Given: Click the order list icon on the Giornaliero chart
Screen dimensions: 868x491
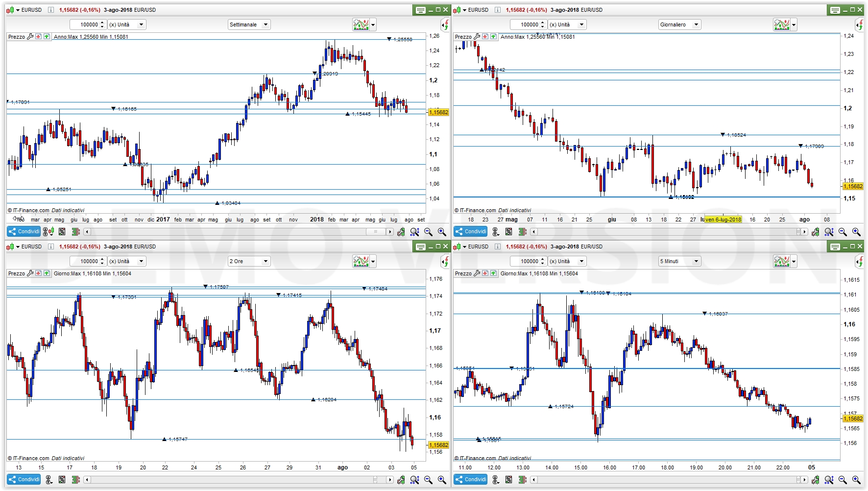Looking at the screenshot, I should pyautogui.click(x=508, y=232).
